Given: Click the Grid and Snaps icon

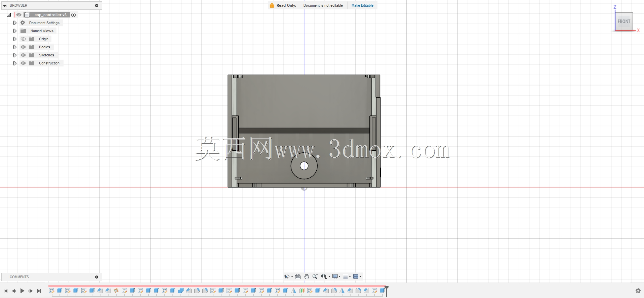Looking at the screenshot, I should pos(345,277).
